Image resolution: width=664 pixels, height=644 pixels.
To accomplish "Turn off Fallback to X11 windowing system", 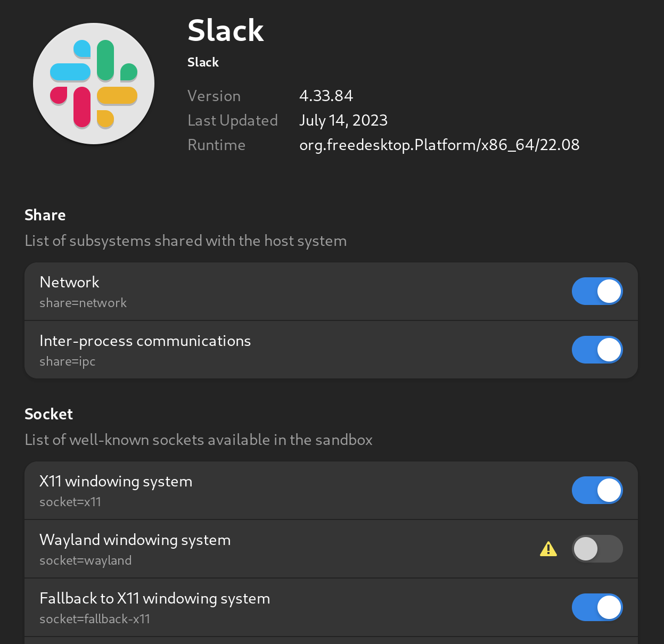I will [x=597, y=607].
